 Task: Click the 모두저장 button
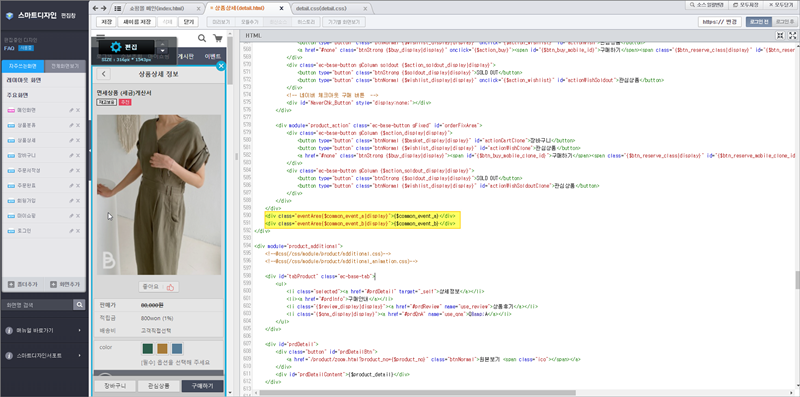point(745,5)
